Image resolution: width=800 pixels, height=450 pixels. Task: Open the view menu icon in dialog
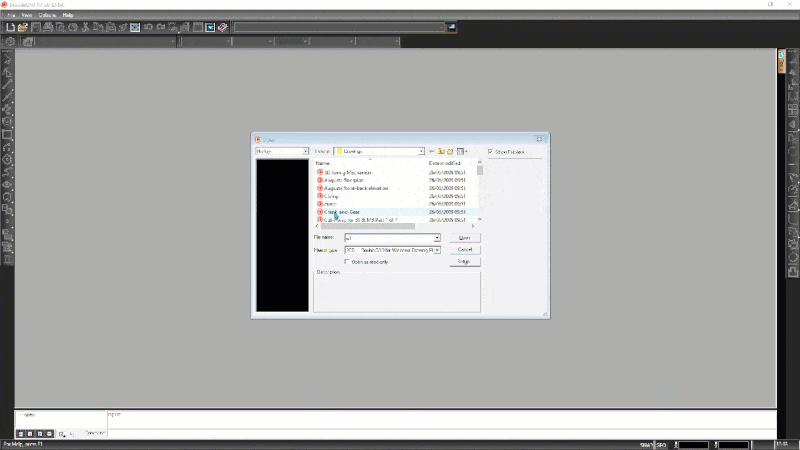pyautogui.click(x=462, y=152)
